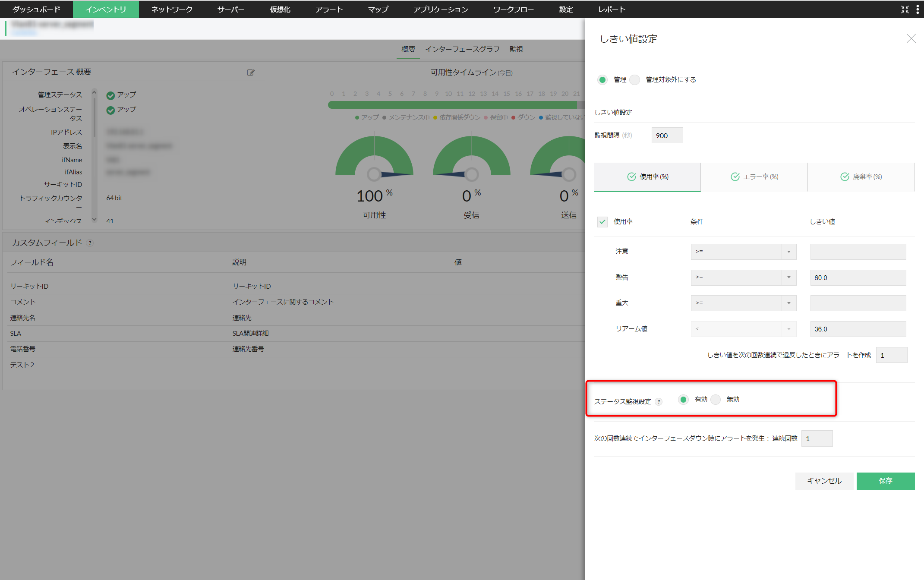Click the 保存 button
The image size is (924, 580).
click(885, 481)
